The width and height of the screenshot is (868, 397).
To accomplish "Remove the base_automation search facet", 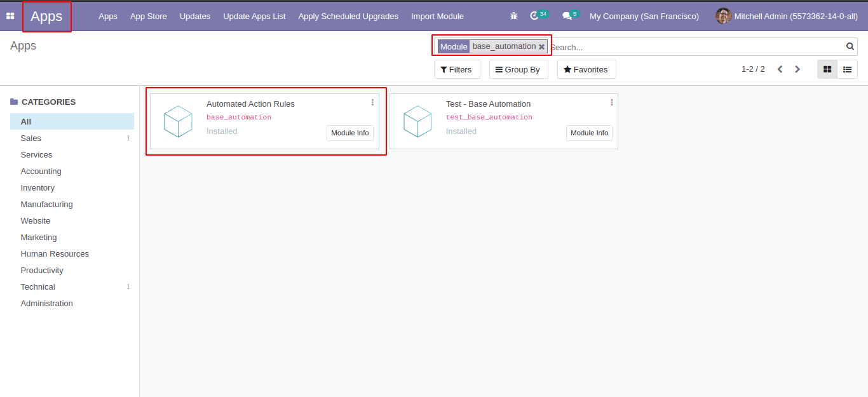I will 541,47.
